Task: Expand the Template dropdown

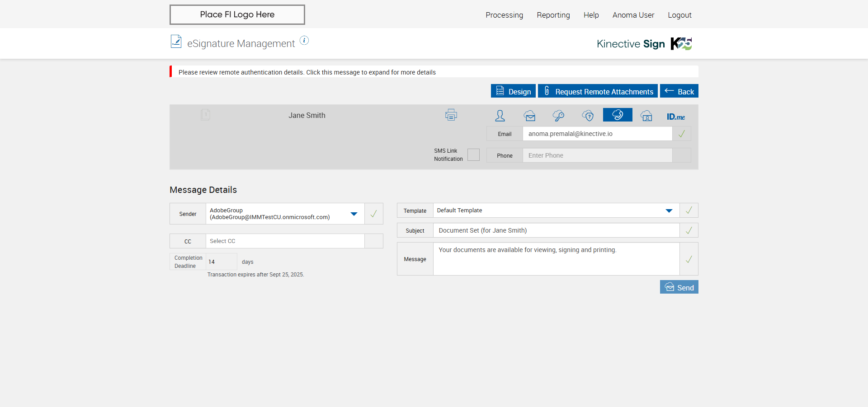Action: 669,211
